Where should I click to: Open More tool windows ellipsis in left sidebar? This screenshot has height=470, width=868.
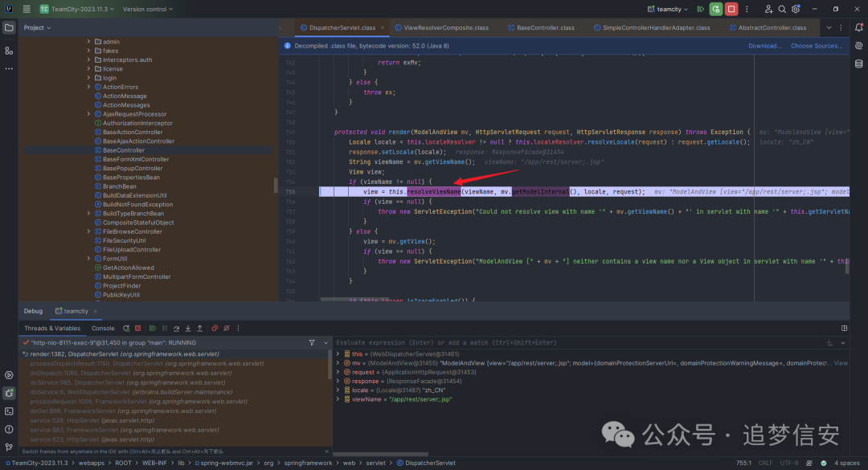pos(9,68)
